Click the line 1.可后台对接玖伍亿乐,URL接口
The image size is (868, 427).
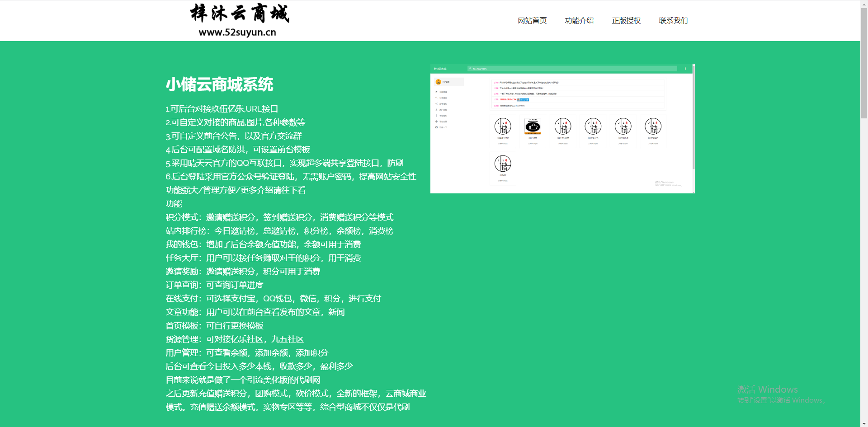(222, 109)
